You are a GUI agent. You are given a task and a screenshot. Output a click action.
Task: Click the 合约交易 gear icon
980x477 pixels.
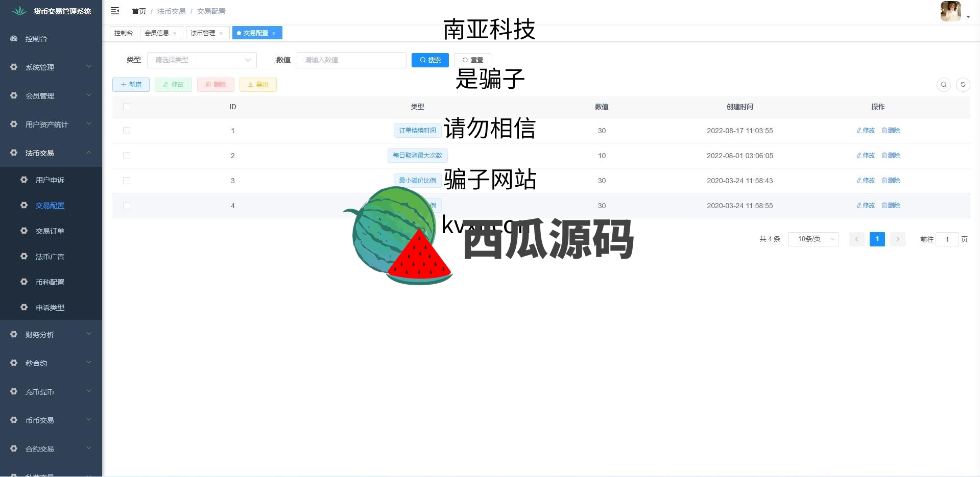[x=14, y=448]
